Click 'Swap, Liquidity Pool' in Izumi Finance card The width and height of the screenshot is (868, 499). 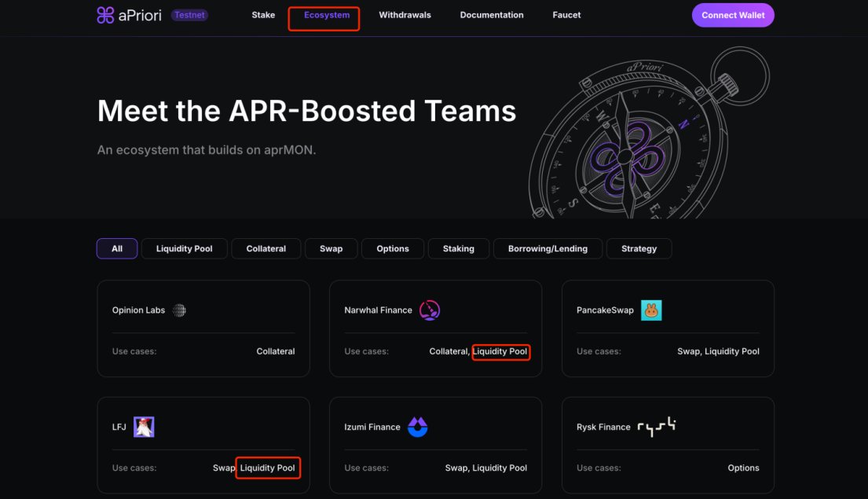coord(486,468)
